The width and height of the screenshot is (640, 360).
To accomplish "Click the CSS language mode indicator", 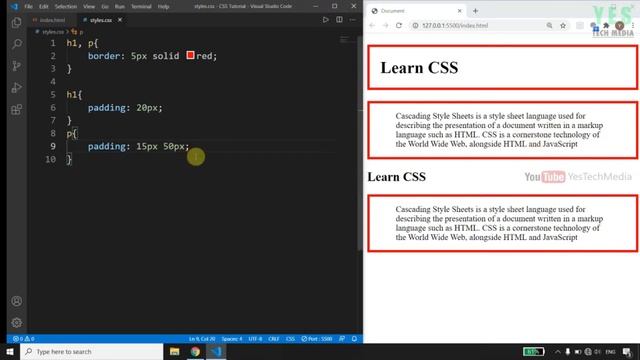I will tap(290, 339).
